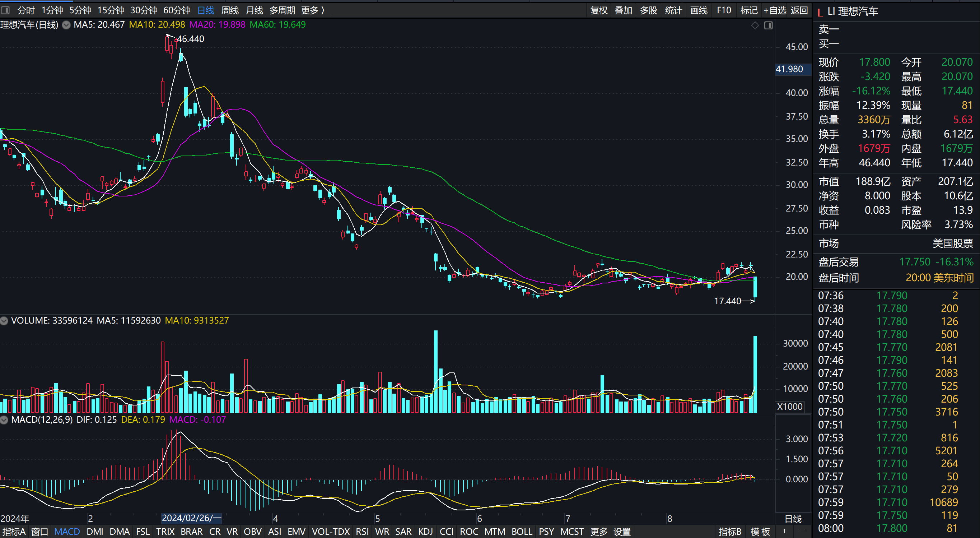Click the 2024/02/26 date marker on timeline
Screen dimensions: 980x538
click(191, 518)
